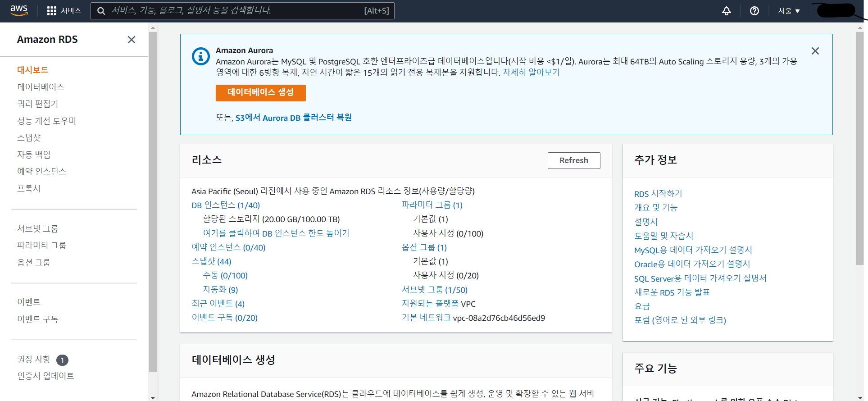Click the info icon in Aurora banner

(201, 56)
